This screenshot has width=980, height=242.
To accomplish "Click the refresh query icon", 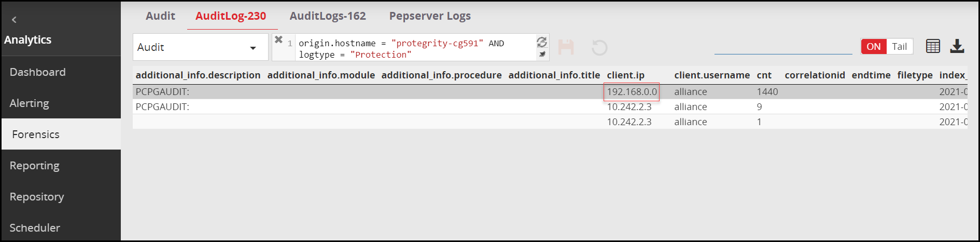I will [542, 42].
